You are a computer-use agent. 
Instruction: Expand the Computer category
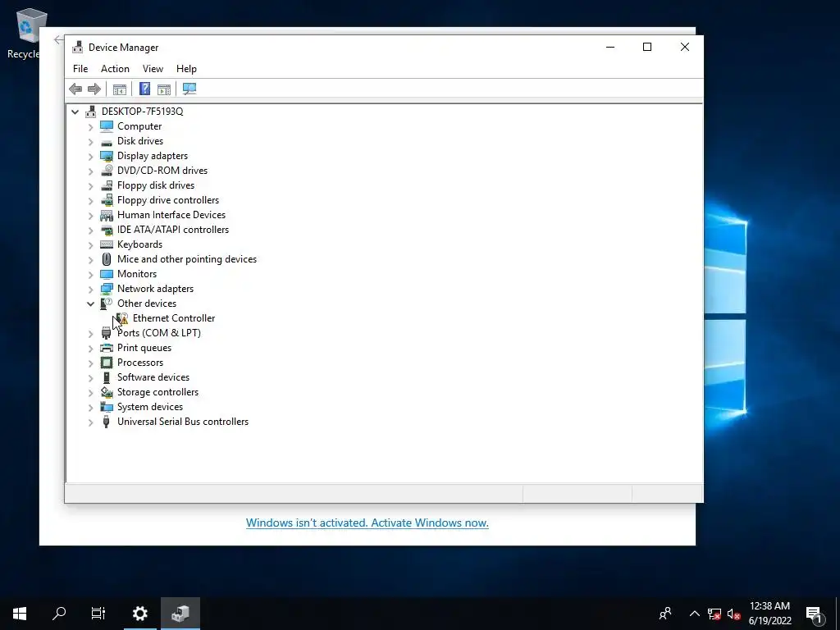pos(90,126)
